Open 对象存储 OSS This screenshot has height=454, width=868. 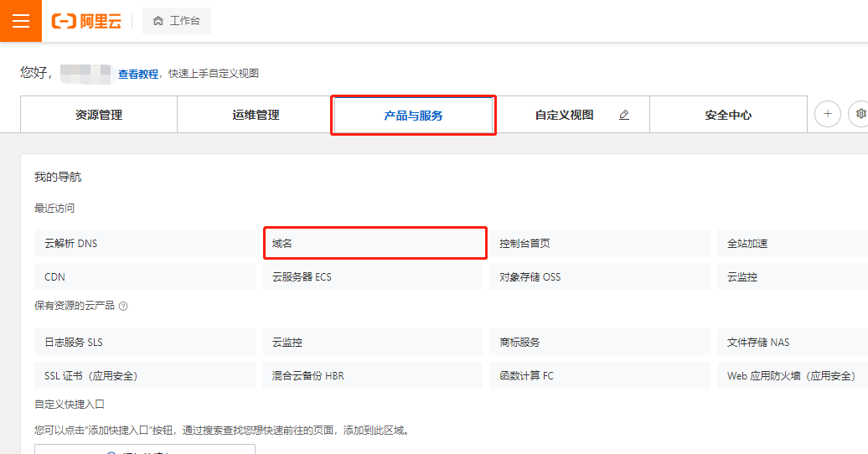(600, 276)
